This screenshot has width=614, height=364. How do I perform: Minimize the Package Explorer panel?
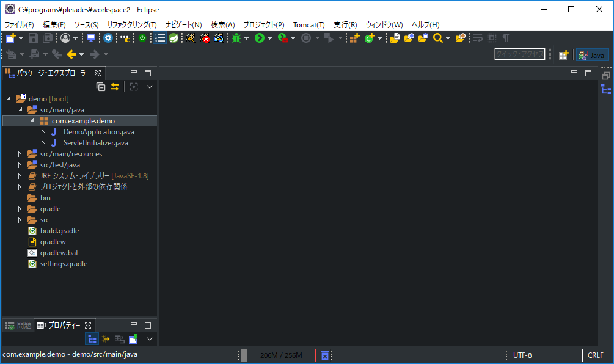134,72
